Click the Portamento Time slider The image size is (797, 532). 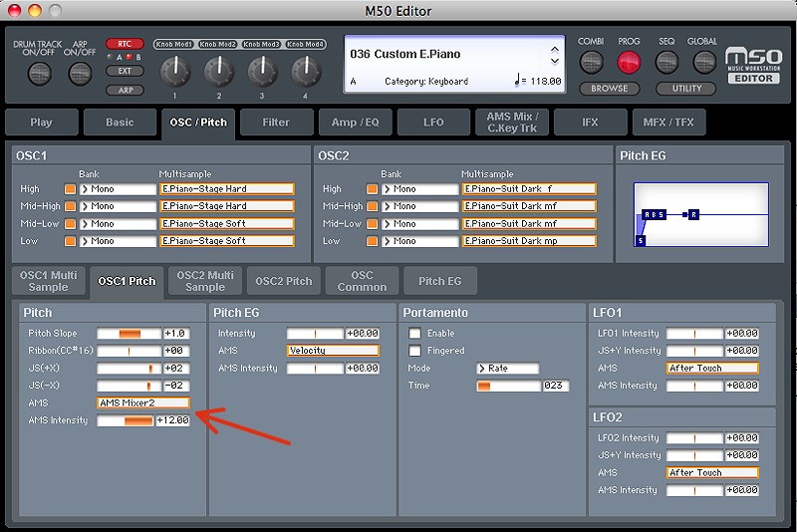508,386
